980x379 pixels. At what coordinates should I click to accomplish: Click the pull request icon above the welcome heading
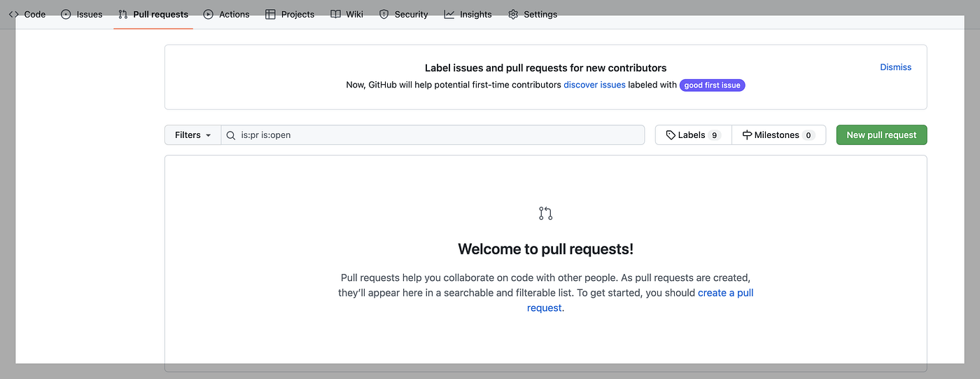546,214
